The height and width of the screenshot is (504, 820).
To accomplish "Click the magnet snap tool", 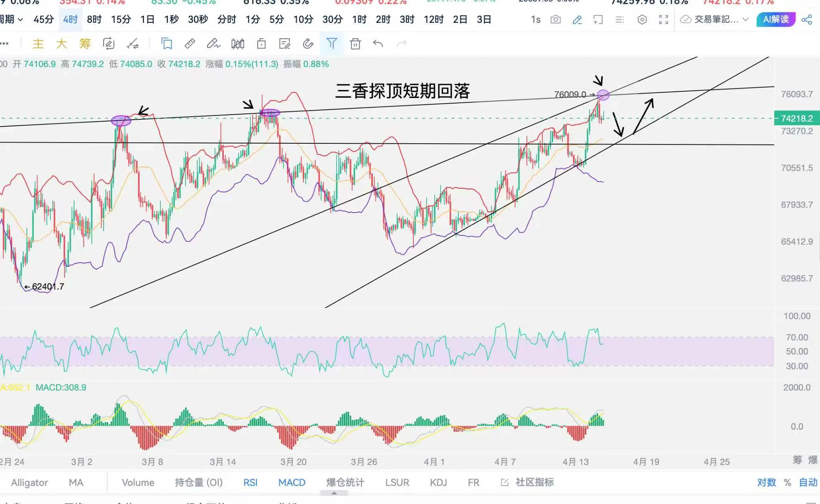I will [308, 44].
